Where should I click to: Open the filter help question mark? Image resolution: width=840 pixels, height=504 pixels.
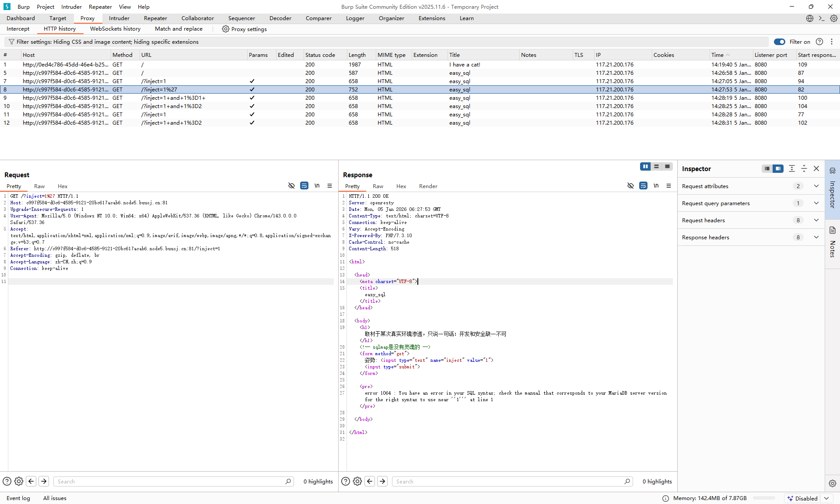coord(819,42)
